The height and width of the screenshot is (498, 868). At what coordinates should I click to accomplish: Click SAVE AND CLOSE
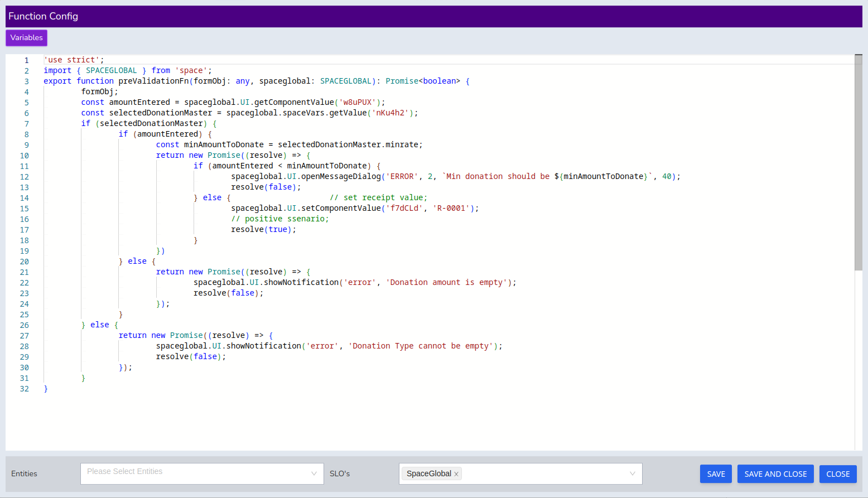(775, 474)
